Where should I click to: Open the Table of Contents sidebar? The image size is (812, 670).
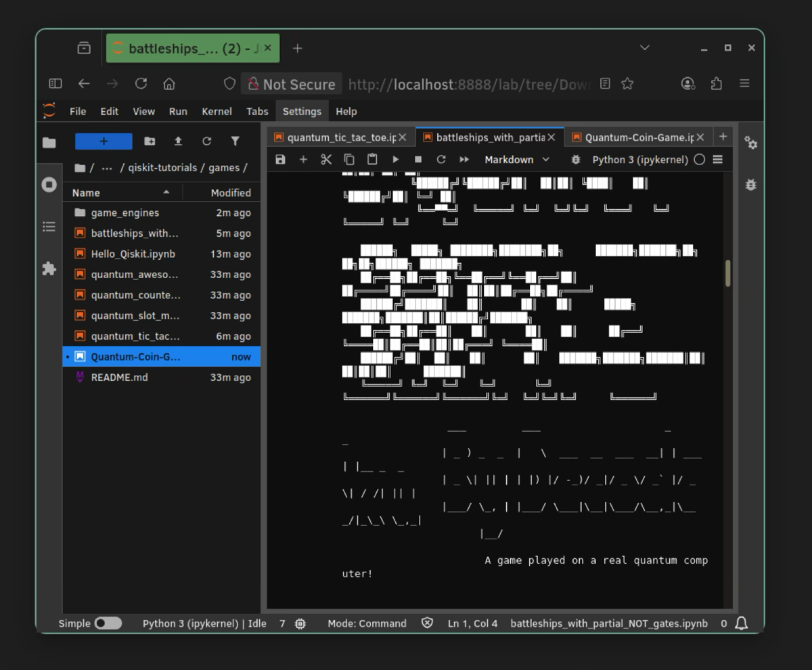(49, 227)
